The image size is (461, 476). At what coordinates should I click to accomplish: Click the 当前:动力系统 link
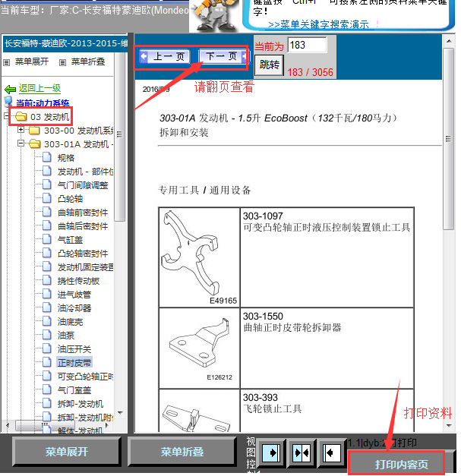tap(43, 102)
